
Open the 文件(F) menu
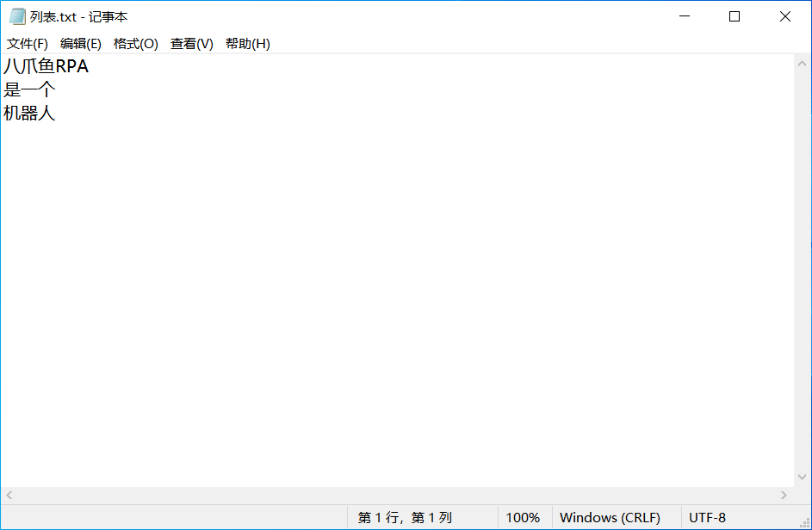pyautogui.click(x=28, y=44)
